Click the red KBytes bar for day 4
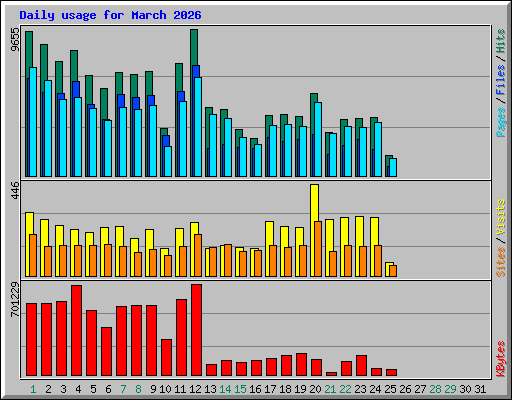The height and width of the screenshot is (400, 512). pyautogui.click(x=76, y=331)
